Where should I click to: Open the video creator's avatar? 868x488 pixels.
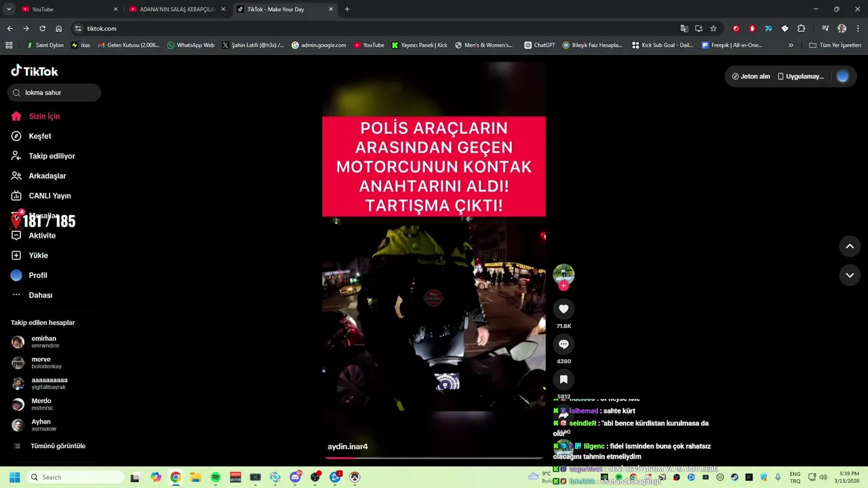[x=564, y=274]
